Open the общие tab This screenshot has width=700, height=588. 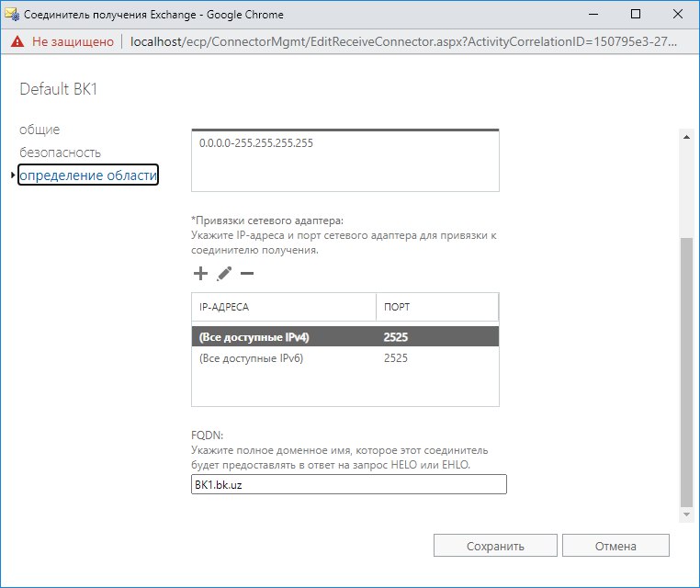[x=40, y=130]
